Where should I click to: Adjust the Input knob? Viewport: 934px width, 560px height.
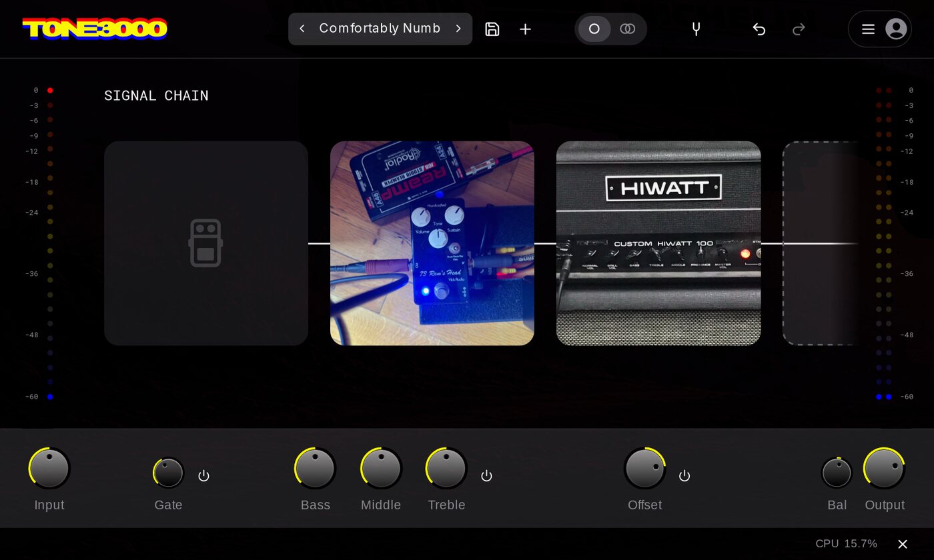click(x=50, y=468)
